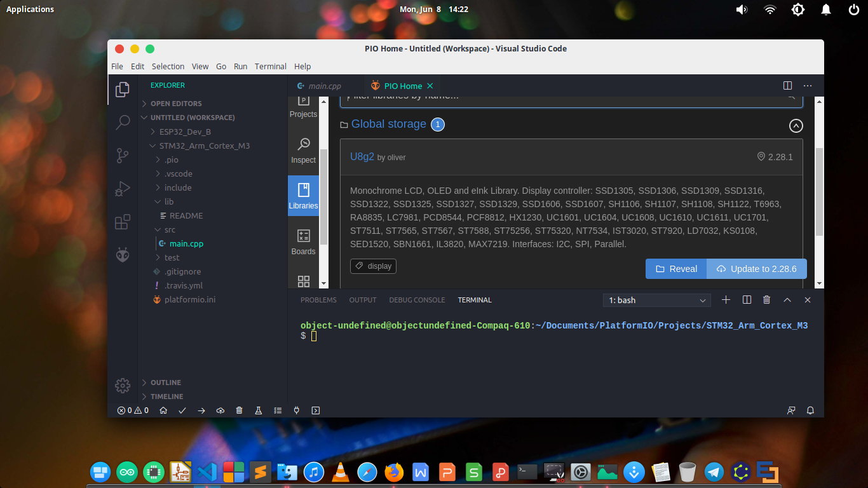868x488 pixels.
Task: Split the editor right
Action: coord(787,85)
